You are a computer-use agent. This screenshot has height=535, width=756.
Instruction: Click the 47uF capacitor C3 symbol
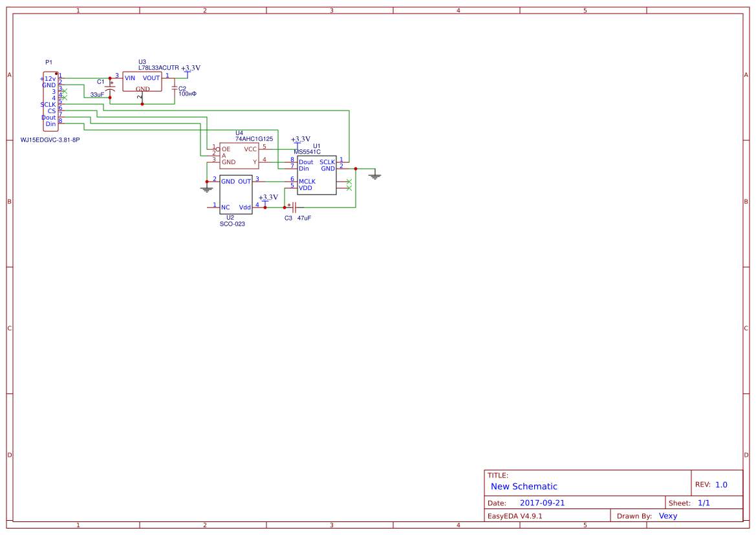pyautogui.click(x=294, y=207)
